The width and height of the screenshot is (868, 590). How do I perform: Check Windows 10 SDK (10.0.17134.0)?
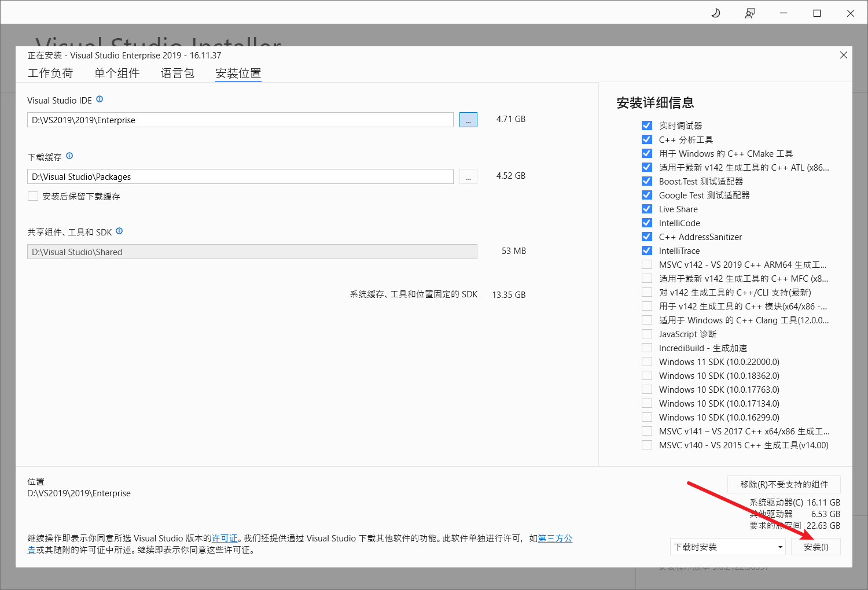click(647, 403)
